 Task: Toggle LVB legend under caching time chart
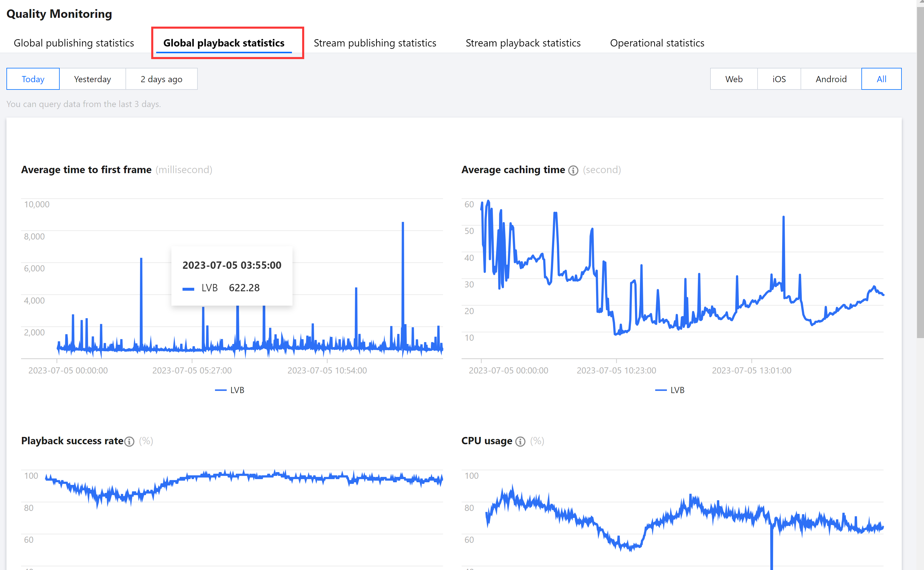670,390
